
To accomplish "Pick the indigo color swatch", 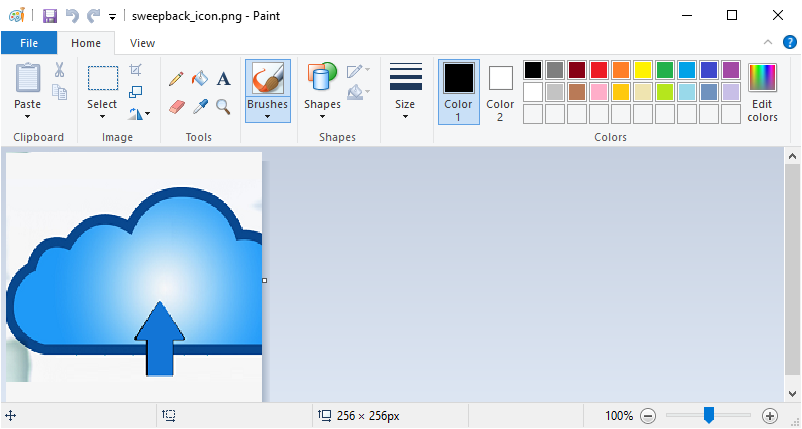I will pyautogui.click(x=708, y=70).
